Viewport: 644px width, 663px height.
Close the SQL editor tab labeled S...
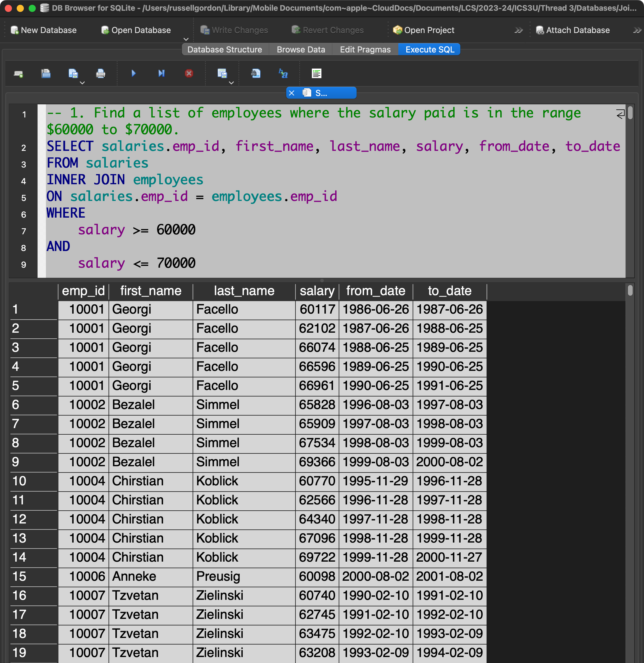click(x=292, y=93)
